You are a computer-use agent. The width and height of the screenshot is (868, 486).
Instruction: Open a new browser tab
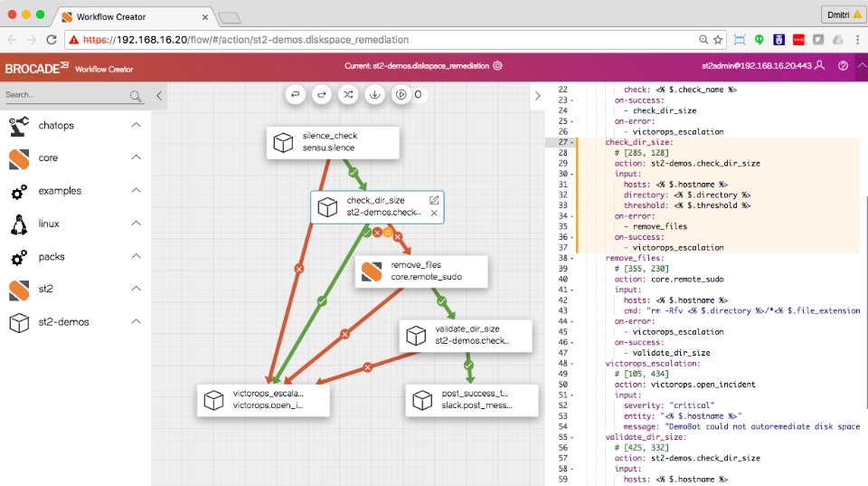(229, 18)
